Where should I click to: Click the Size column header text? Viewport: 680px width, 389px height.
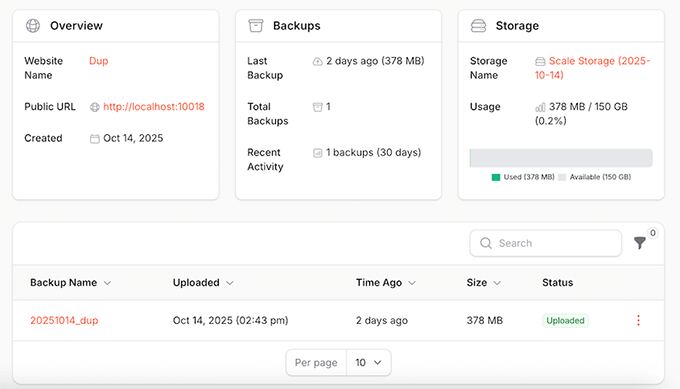click(477, 283)
